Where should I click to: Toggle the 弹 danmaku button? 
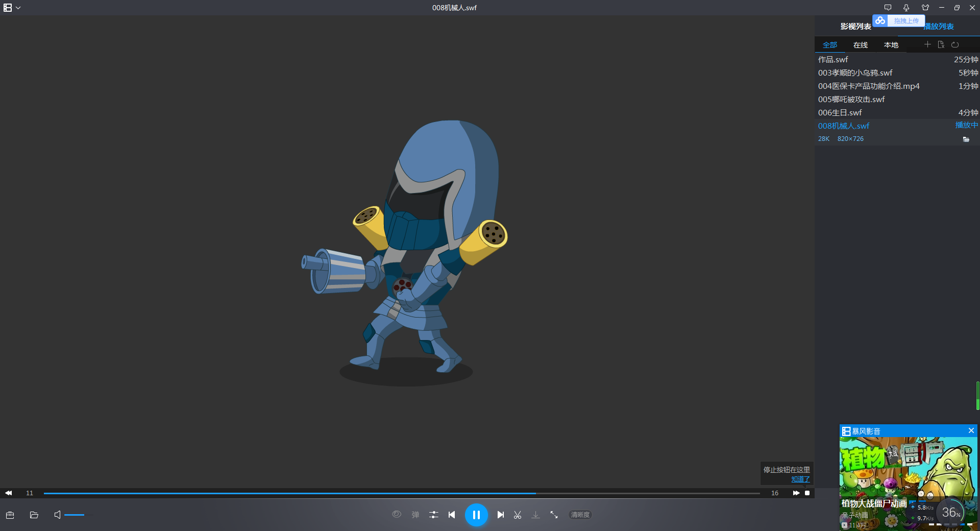415,515
